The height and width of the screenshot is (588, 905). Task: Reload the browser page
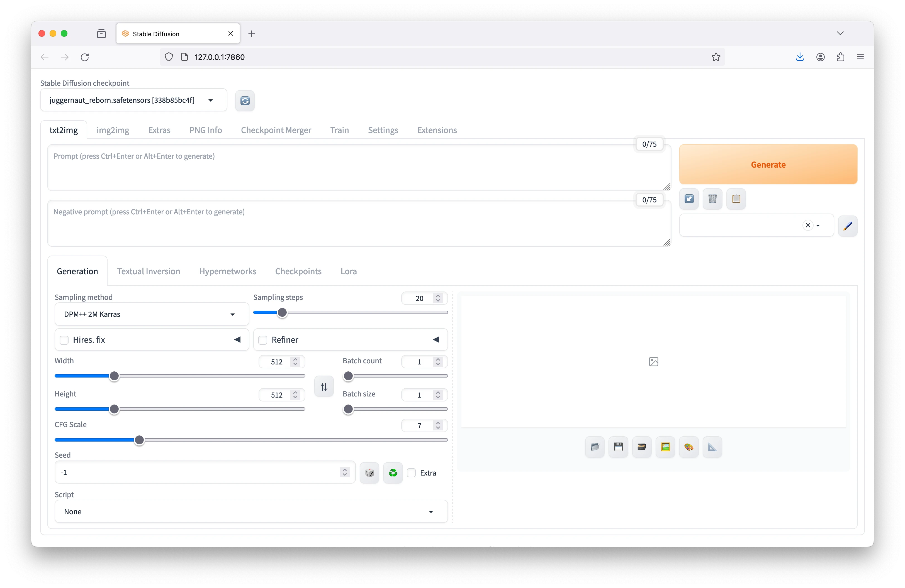pos(85,57)
